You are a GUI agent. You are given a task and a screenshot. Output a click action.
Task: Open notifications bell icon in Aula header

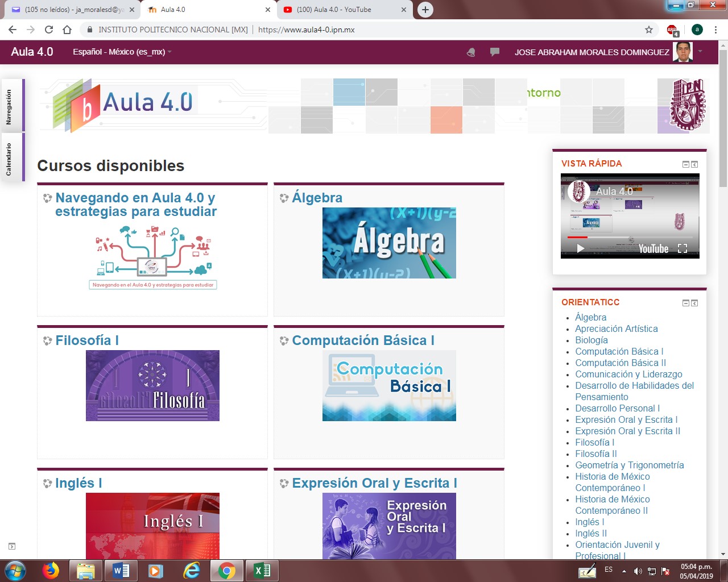tap(471, 52)
